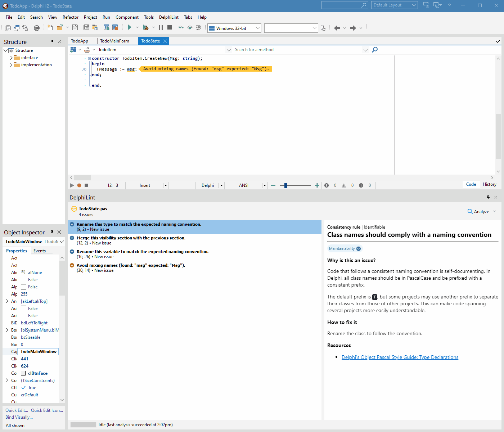This screenshot has width=504, height=432.
Task: Stop the program with the toolbar Stop square
Action: coord(170,27)
